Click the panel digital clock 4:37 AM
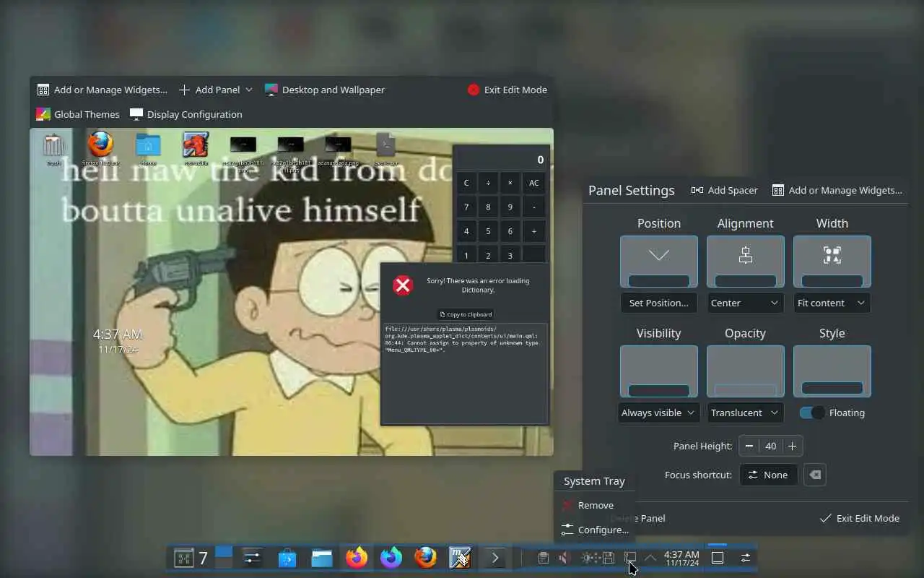 681,558
